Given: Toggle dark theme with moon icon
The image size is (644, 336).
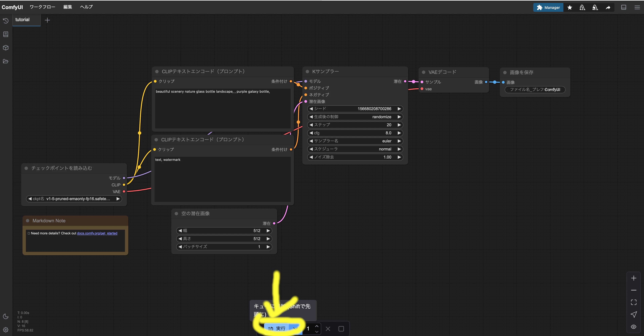Looking at the screenshot, I should coord(6,316).
